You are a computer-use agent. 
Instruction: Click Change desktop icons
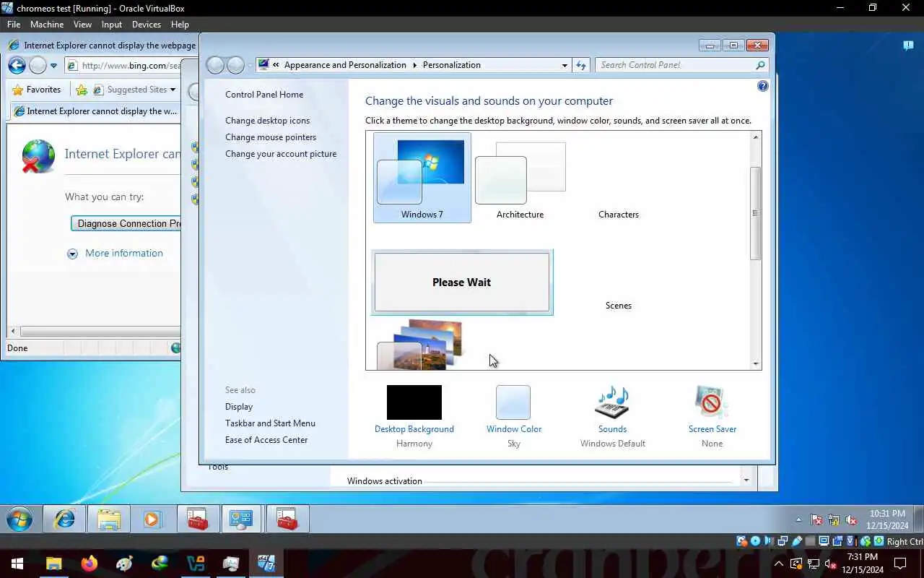pyautogui.click(x=267, y=121)
